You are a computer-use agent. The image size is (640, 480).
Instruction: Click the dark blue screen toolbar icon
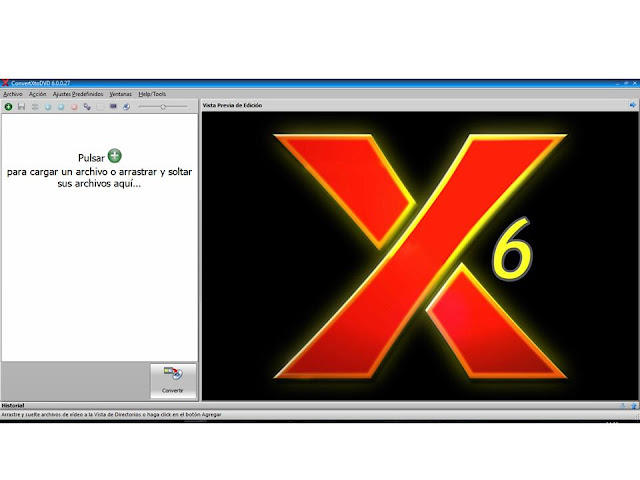(x=113, y=107)
